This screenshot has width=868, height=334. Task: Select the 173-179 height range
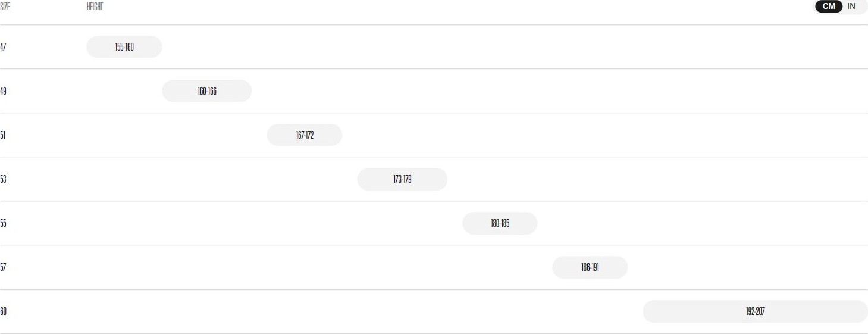[402, 179]
